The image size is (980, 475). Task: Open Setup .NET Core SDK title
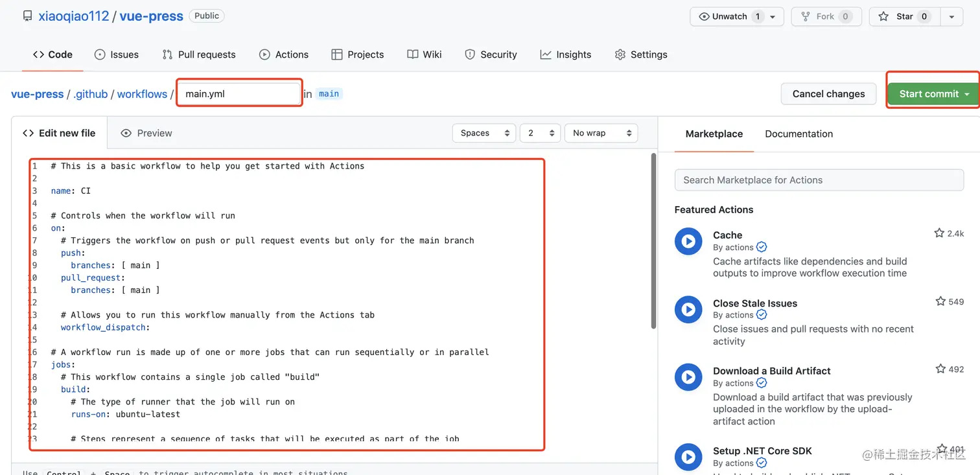pyautogui.click(x=762, y=450)
